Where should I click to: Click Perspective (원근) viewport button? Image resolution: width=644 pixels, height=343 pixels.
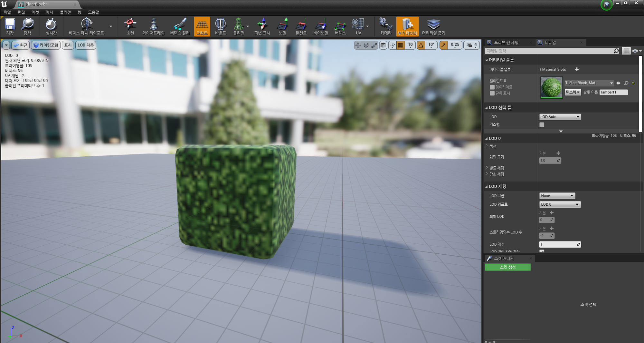[x=20, y=45]
